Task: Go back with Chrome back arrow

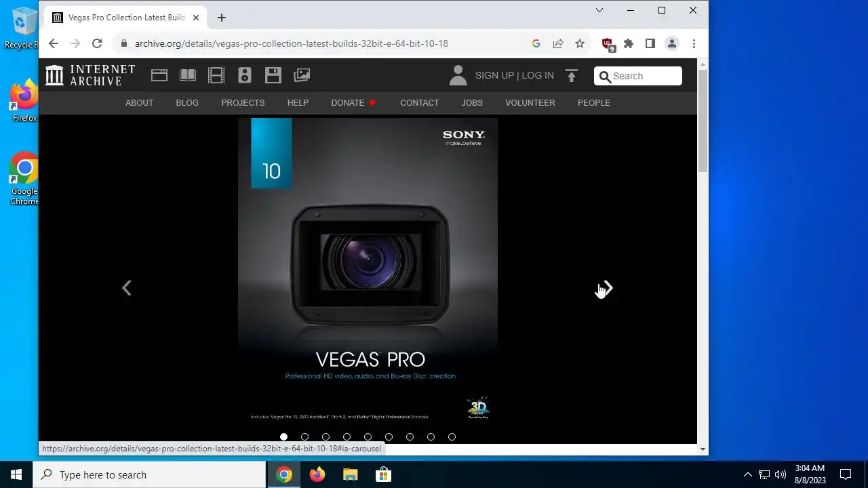Action: pos(54,43)
